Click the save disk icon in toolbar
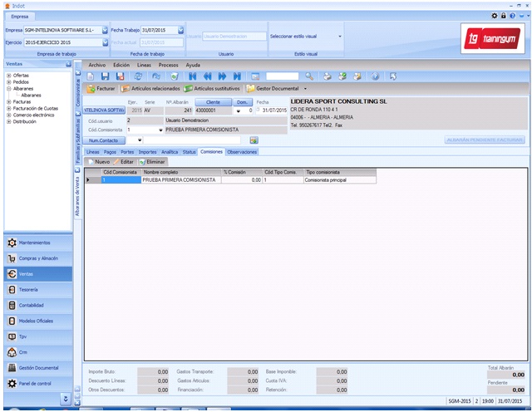The height and width of the screenshot is (412, 532). click(x=106, y=76)
